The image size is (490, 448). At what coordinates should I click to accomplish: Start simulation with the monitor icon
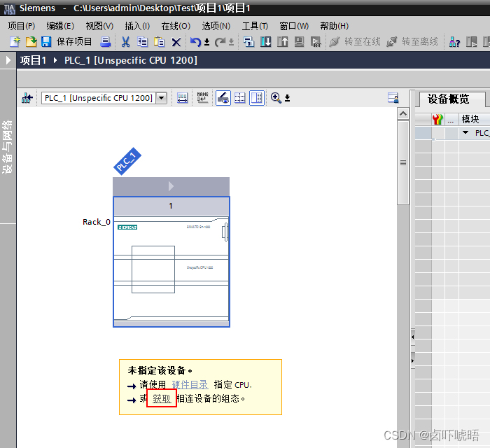click(300, 41)
